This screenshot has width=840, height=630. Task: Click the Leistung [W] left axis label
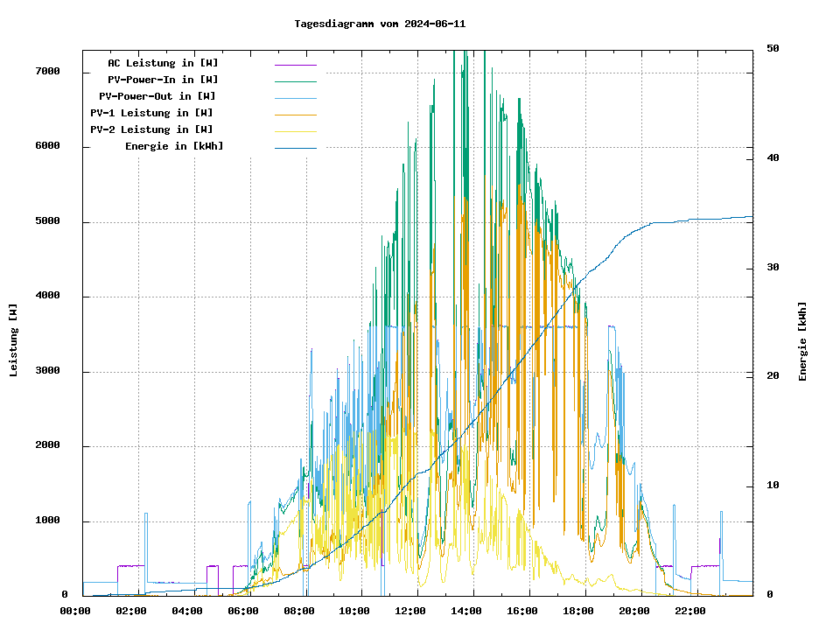click(x=14, y=339)
